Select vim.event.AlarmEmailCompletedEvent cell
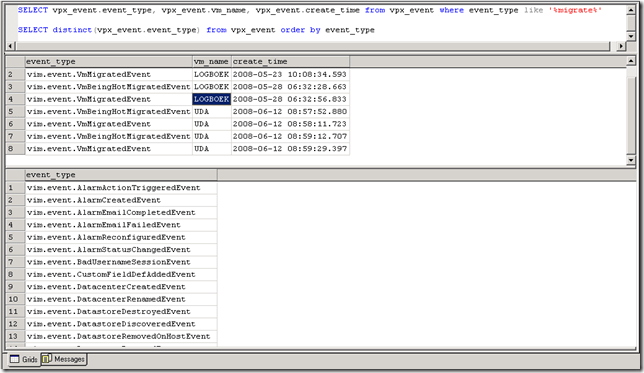Screen dimensions: 644x373 coord(121,212)
